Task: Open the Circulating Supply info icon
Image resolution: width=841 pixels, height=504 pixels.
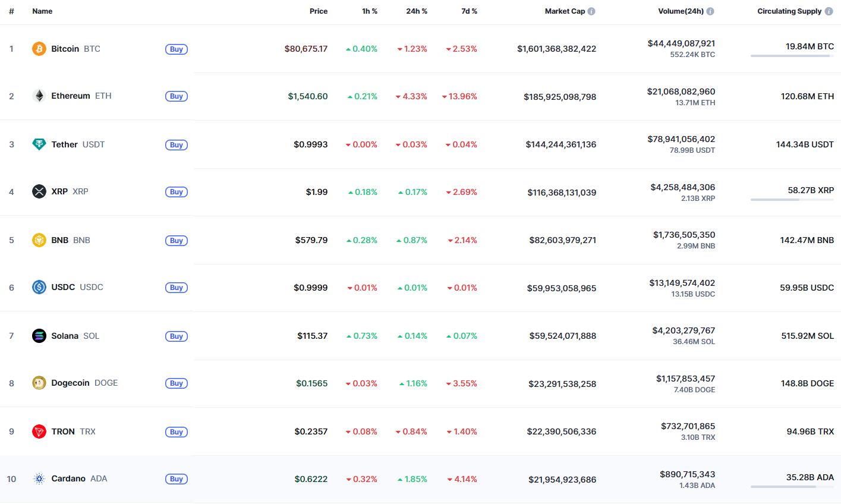Action: click(x=829, y=11)
